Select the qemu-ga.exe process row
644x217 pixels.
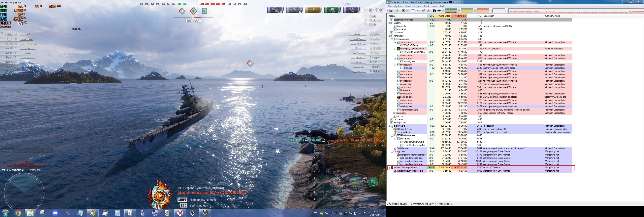tap(480, 97)
